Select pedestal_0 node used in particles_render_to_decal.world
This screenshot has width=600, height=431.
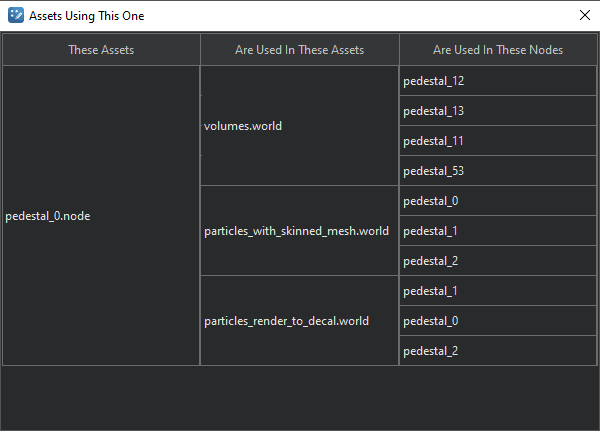431,321
